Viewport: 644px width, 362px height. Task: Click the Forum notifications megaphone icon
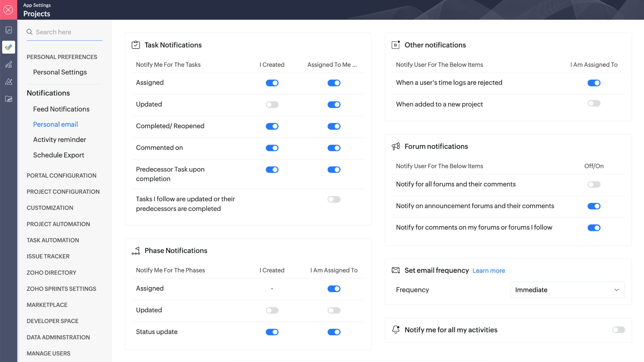pyautogui.click(x=396, y=146)
